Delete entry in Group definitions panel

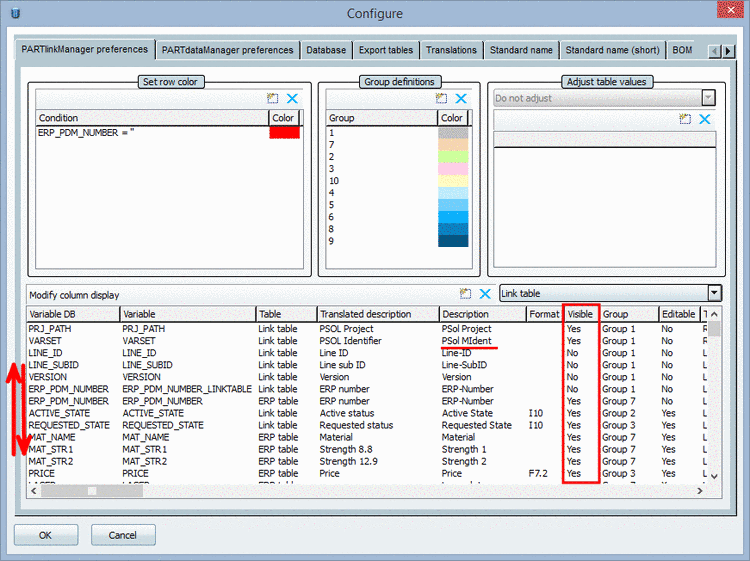461,98
